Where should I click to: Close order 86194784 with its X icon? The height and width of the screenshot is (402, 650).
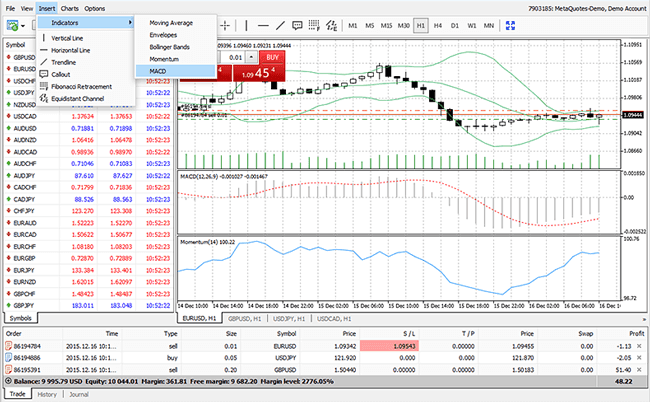639,346
